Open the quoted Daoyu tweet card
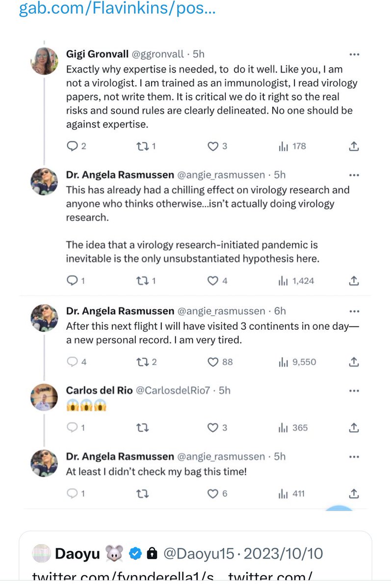Image resolution: width=391 pixels, height=588 pixels. (x=195, y=559)
